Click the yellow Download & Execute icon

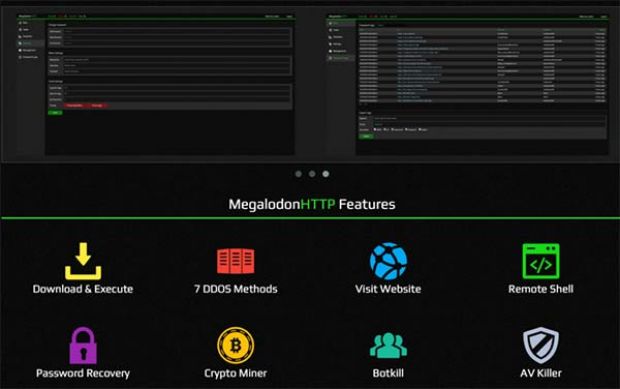(83, 261)
